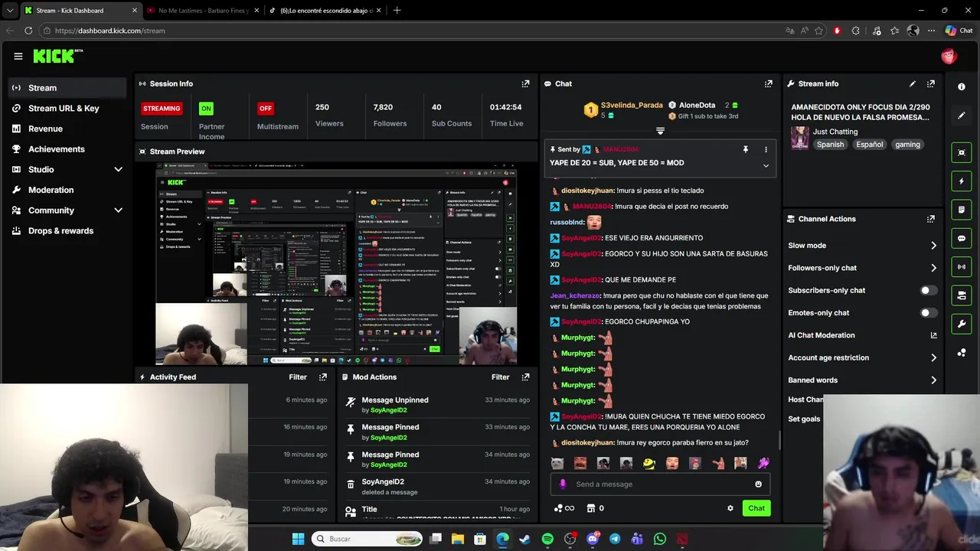Screen dimensions: 980x551
Task: Pop out the Activity Feed panel
Action: pyautogui.click(x=322, y=377)
